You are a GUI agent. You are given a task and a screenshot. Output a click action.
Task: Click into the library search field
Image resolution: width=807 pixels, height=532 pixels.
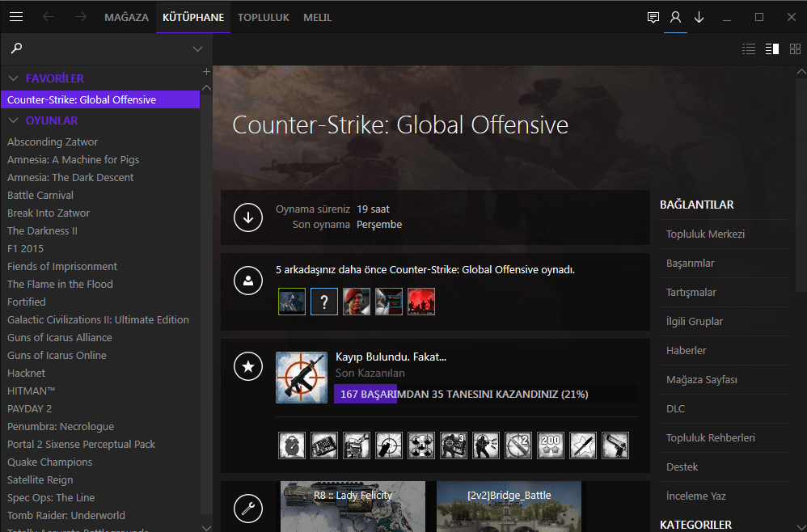coord(107,49)
